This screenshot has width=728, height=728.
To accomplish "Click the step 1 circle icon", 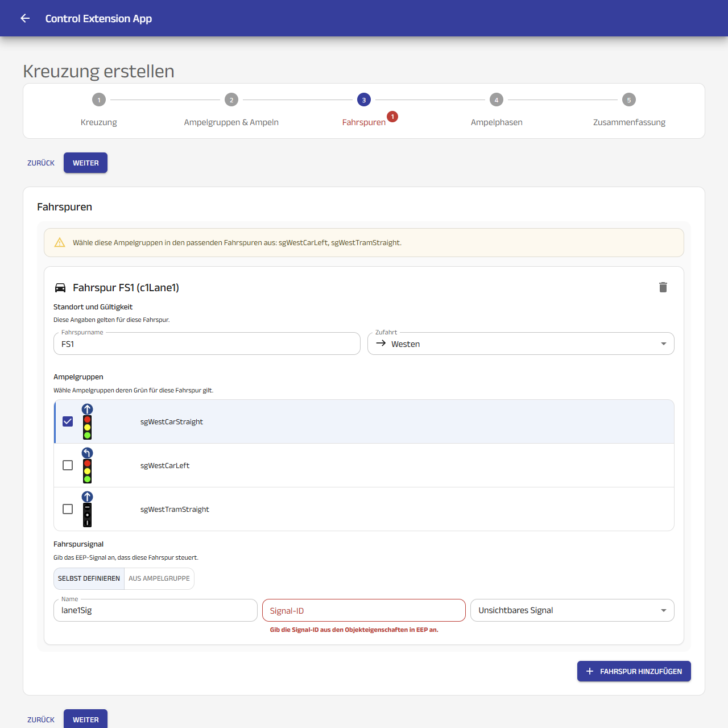I will (99, 100).
